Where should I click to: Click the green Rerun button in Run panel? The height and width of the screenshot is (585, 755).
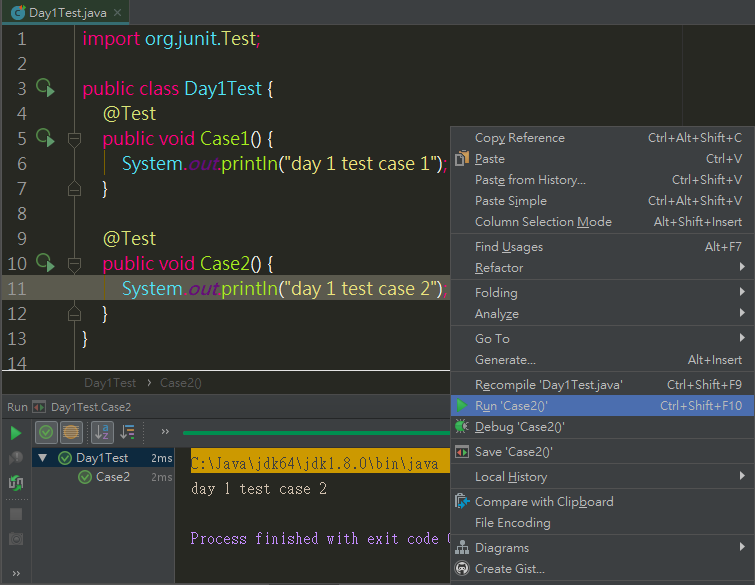pos(16,433)
